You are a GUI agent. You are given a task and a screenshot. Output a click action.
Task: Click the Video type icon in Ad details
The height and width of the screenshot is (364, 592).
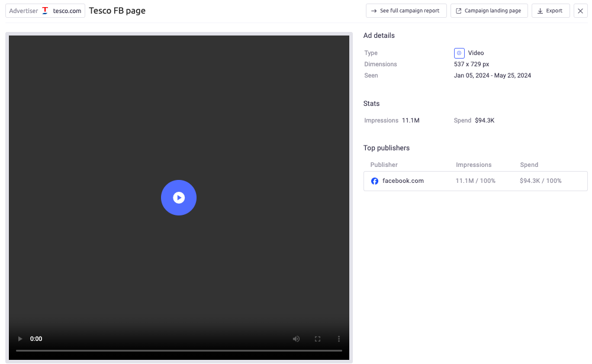(459, 53)
